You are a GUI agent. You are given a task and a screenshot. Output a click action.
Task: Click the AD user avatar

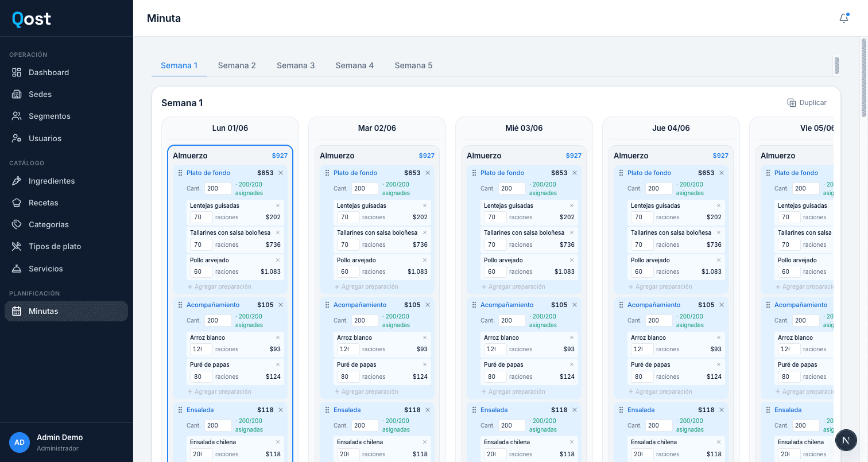click(20, 442)
